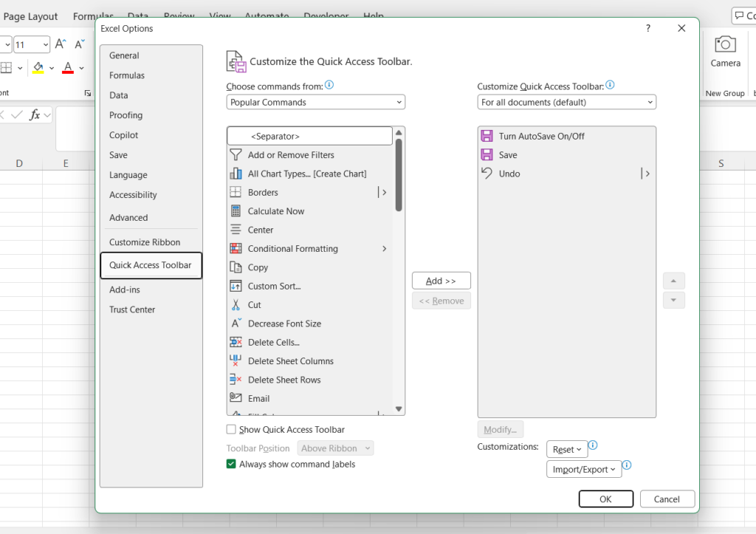Image resolution: width=756 pixels, height=534 pixels.
Task: Open the For all documents (default) dropdown
Action: [x=566, y=102]
